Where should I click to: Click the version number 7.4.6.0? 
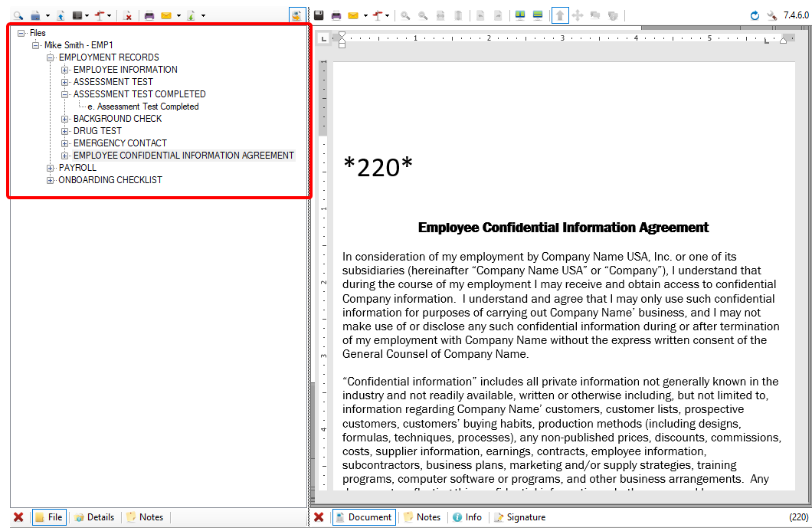[796, 15]
